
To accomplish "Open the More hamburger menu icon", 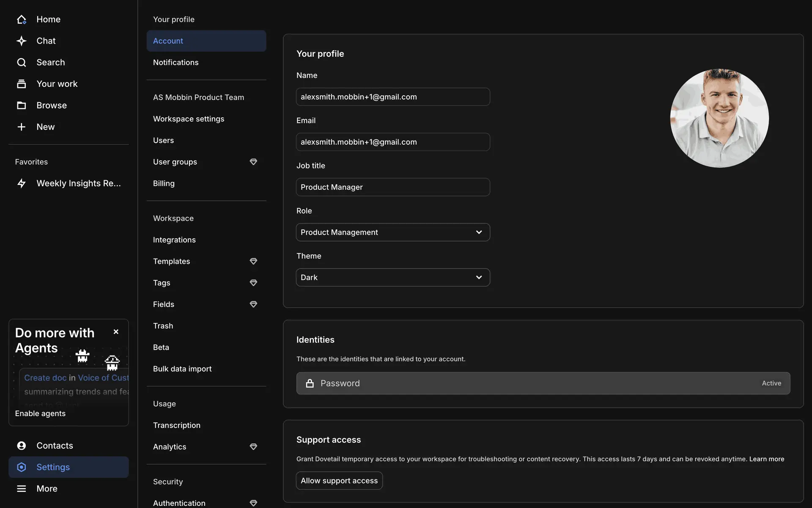I will (x=22, y=489).
